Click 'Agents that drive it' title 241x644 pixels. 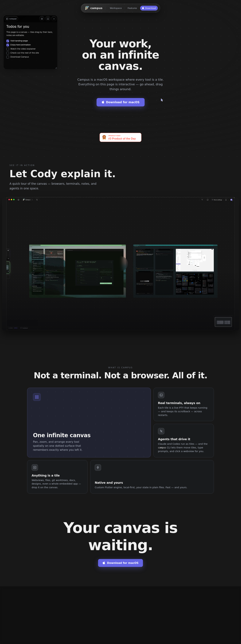pos(174,439)
